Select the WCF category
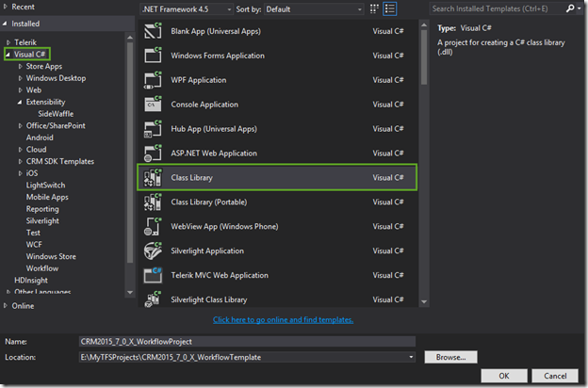This screenshot has height=388, width=588. click(34, 245)
